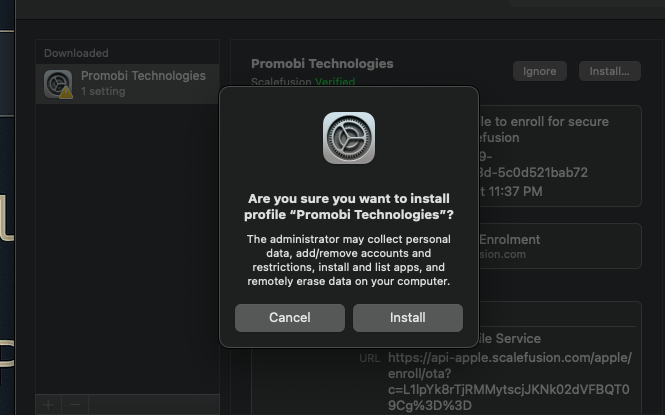Viewport: 665px width, 415px height.
Task: Click the '11:37 PM' timestamp text
Action: click(515, 191)
